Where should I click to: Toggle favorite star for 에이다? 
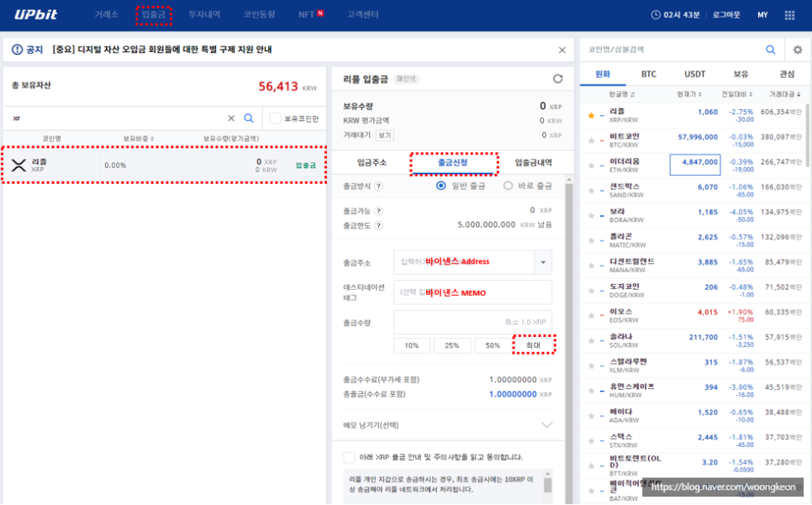tap(591, 416)
